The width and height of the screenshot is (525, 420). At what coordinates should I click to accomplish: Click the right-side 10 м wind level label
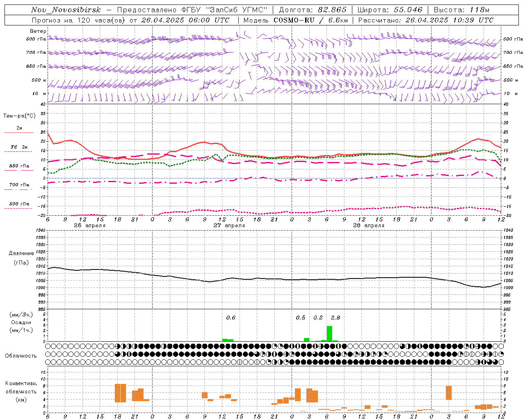[x=510, y=94]
